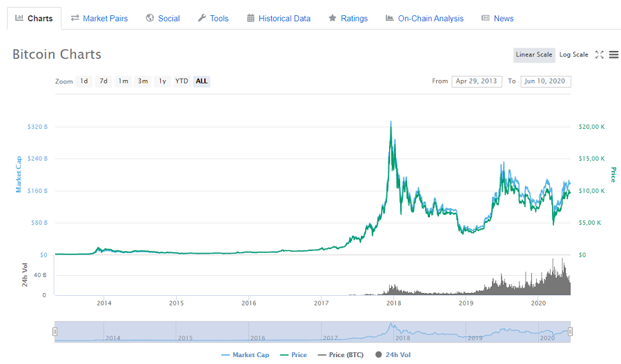Click the star icon beside Ratings

coord(333,18)
